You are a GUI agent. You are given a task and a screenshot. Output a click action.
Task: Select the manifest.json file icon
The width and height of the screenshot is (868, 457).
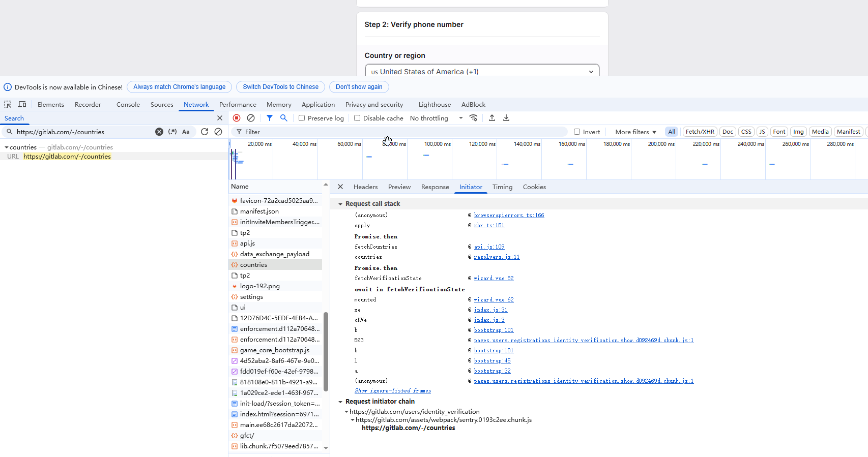pos(235,211)
